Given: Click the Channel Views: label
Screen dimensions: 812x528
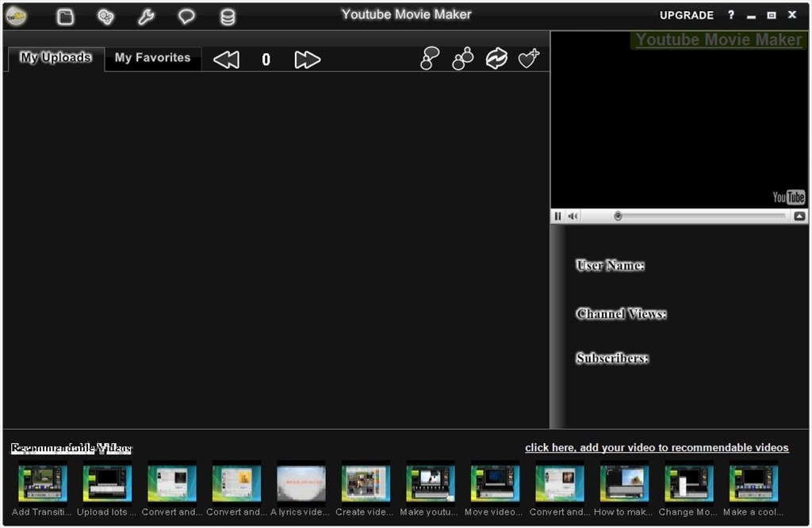Looking at the screenshot, I should tap(621, 314).
